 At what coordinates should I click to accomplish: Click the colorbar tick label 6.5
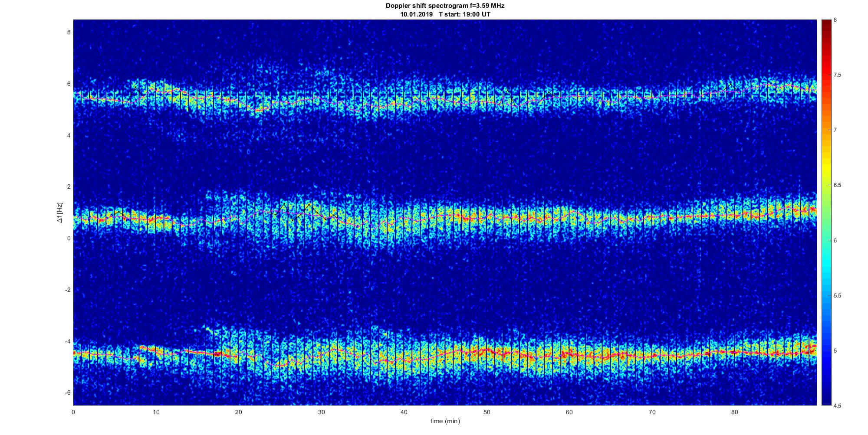(838, 185)
